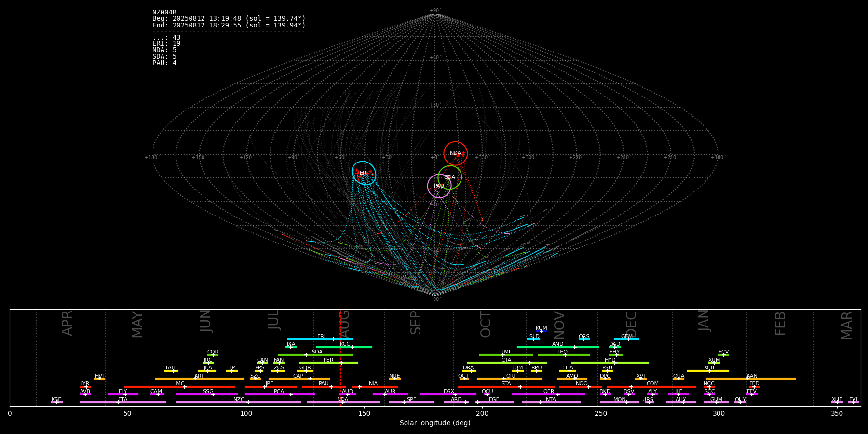Screen dimensions: 868x434
Task: Click the DEC month label
Action: (x=631, y=325)
